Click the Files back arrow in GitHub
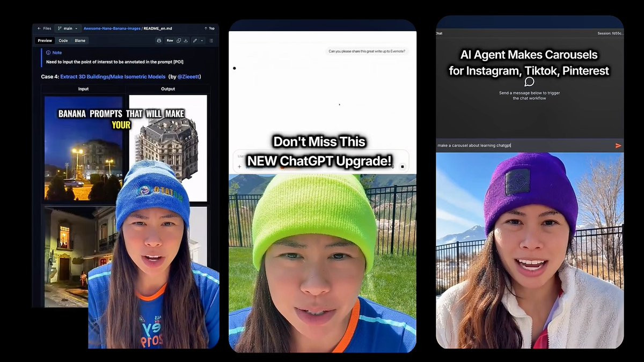 [39, 28]
